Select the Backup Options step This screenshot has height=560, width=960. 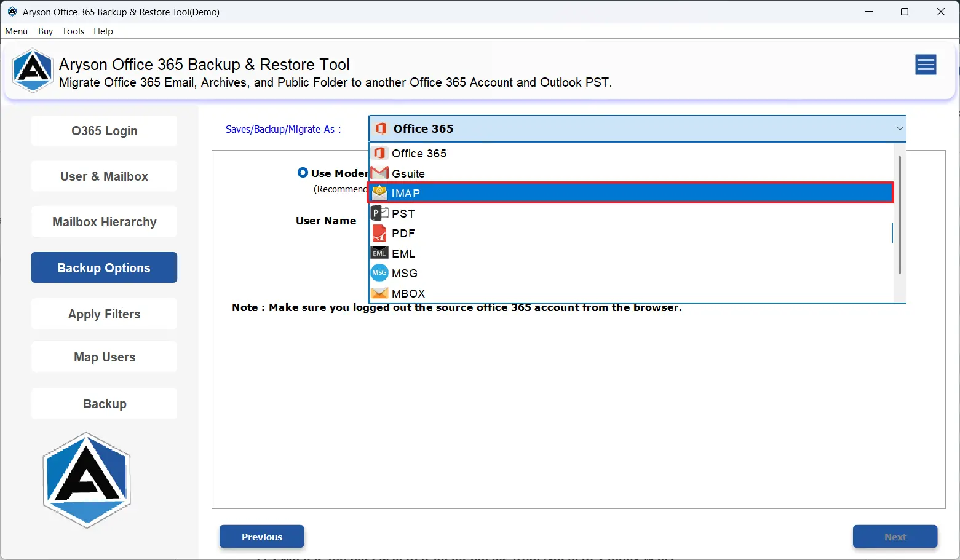click(x=104, y=267)
